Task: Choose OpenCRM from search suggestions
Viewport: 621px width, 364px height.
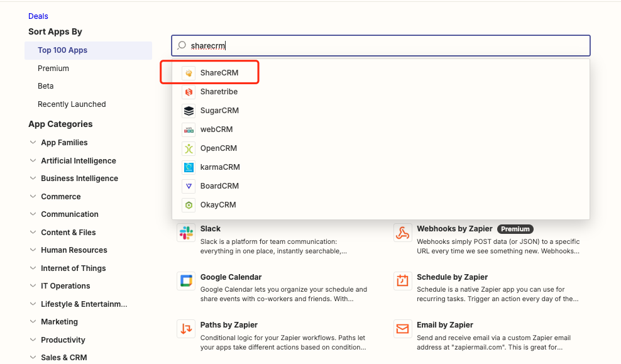Action: (381, 148)
